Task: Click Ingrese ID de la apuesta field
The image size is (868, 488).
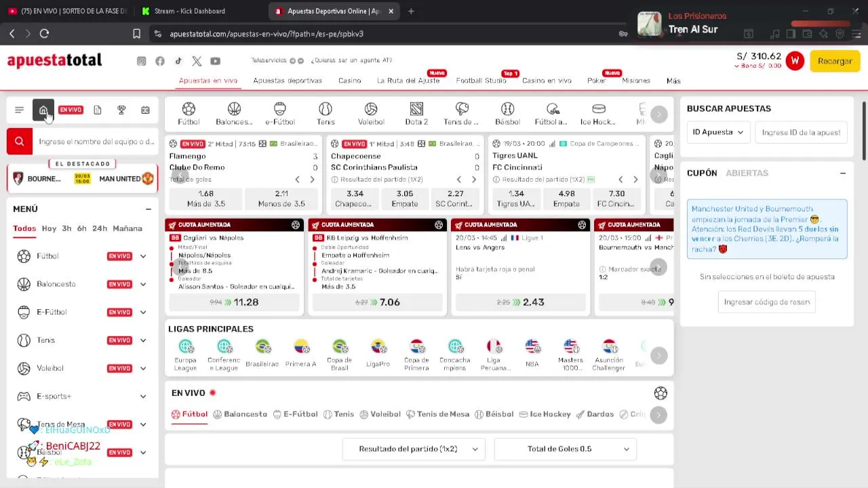Action: pyautogui.click(x=801, y=132)
